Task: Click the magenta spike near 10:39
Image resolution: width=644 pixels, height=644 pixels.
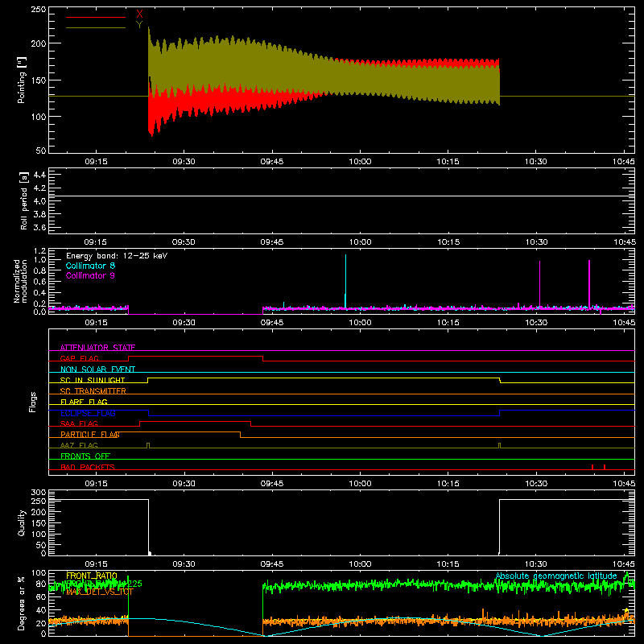Action: pyautogui.click(x=589, y=283)
